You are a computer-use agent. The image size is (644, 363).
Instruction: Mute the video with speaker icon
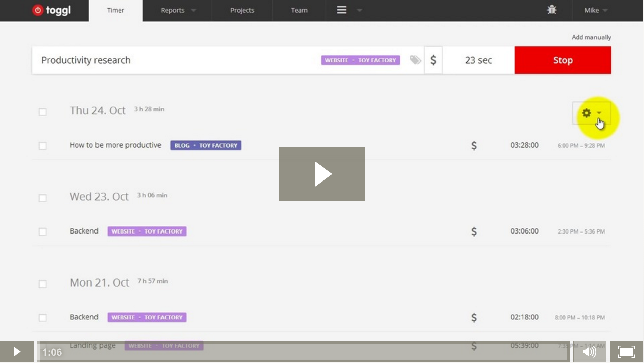click(589, 352)
